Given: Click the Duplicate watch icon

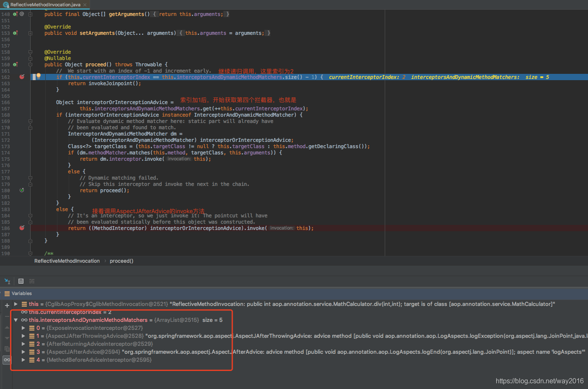Looking at the screenshot, I should tap(7, 349).
